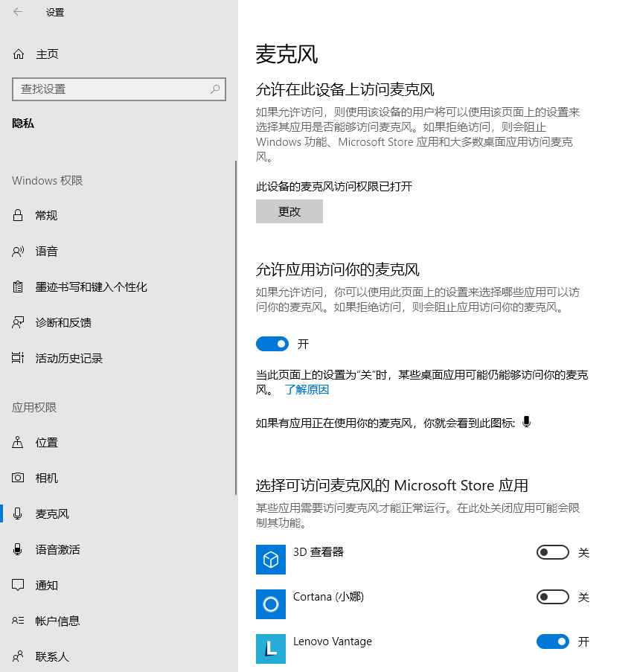640x672 pixels.
Task: Go to 位置 permission settings
Action: coord(46,443)
